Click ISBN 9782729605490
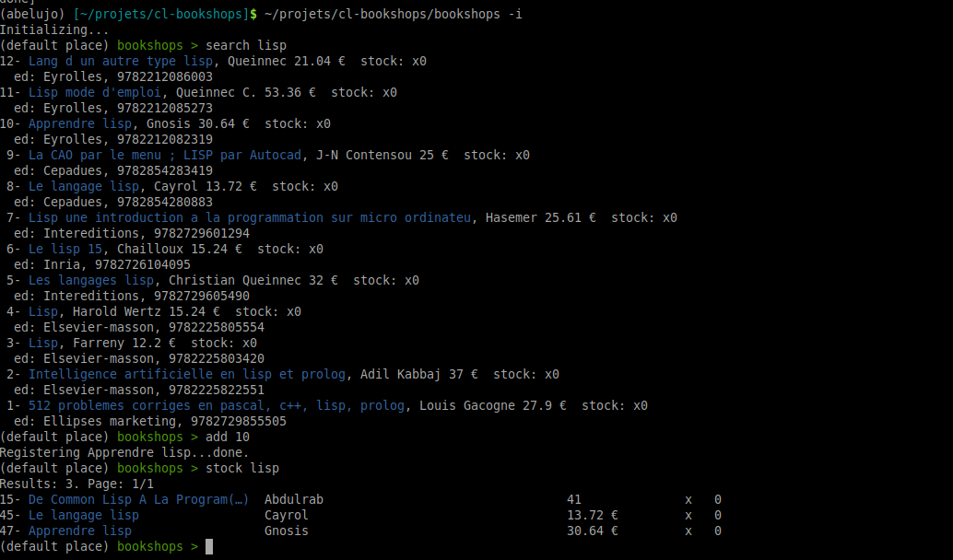 pyautogui.click(x=202, y=297)
